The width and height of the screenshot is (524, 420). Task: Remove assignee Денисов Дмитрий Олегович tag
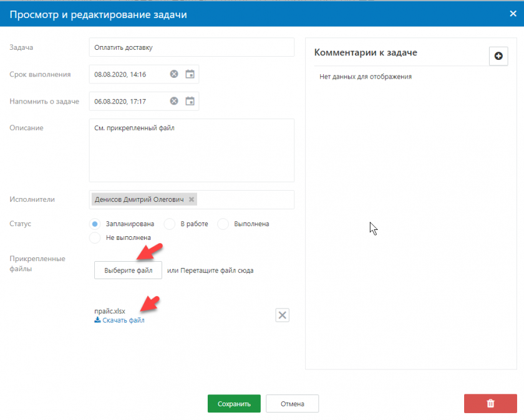(x=192, y=199)
